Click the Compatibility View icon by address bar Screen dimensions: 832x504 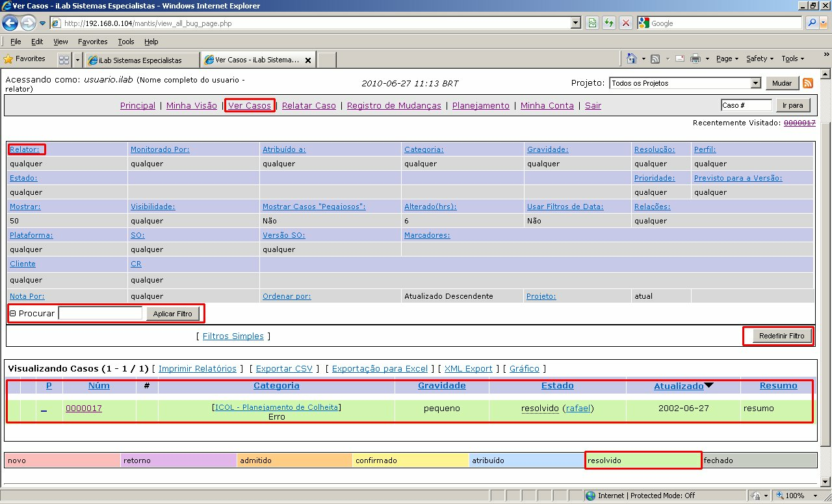click(592, 23)
